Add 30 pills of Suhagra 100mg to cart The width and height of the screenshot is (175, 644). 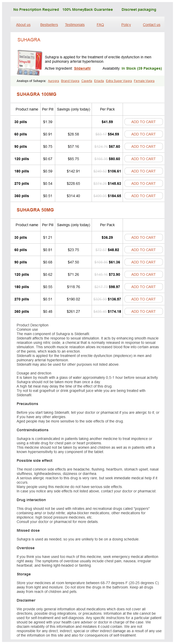coord(143,122)
